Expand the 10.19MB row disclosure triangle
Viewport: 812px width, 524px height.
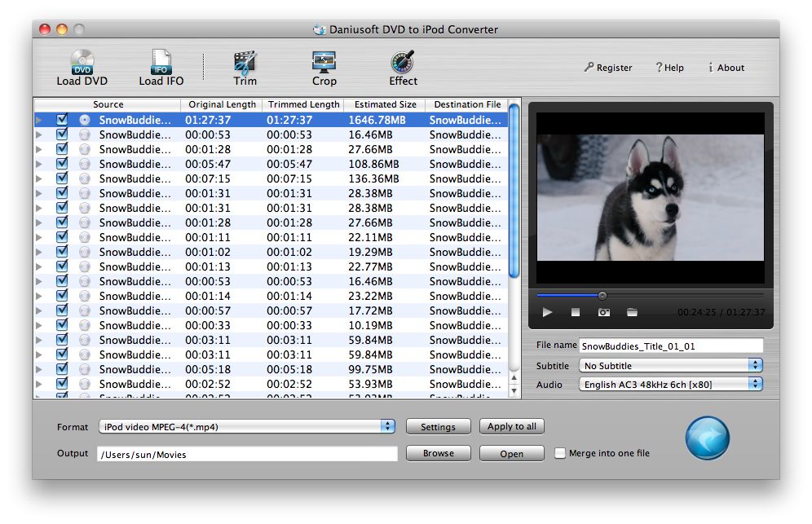click(x=39, y=325)
